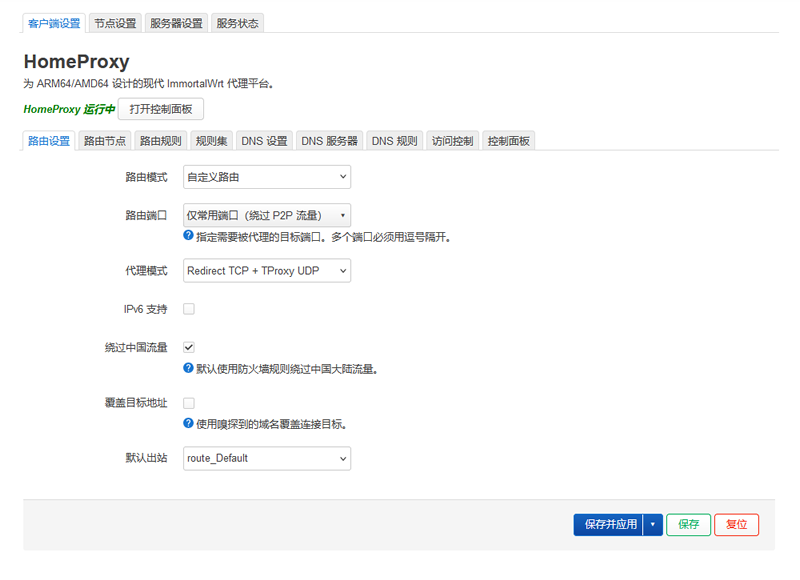The height and width of the screenshot is (580, 800).
Task: Click the 复位 button
Action: coord(736,524)
